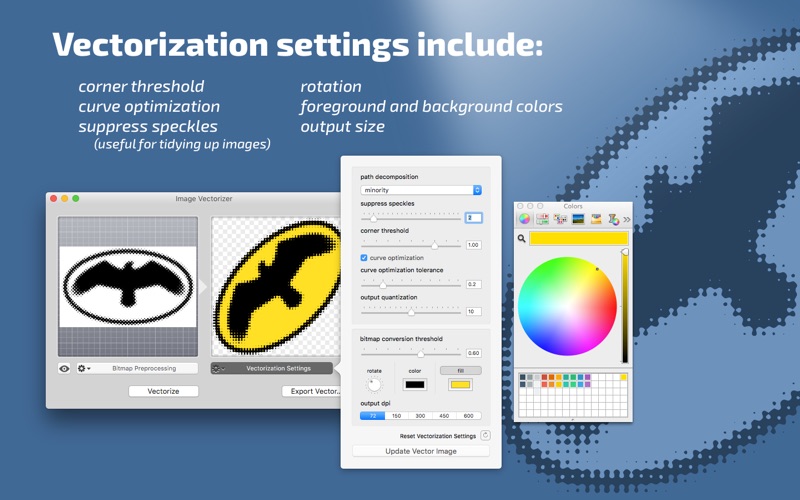800x500 pixels.
Task: Select the color sliders tab in Colors
Action: [542, 219]
